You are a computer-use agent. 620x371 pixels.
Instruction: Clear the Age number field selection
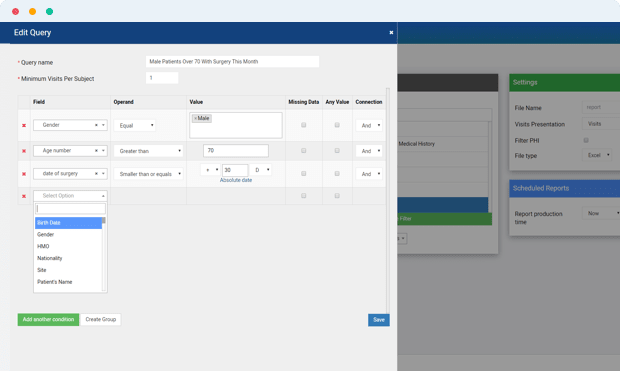click(96, 151)
